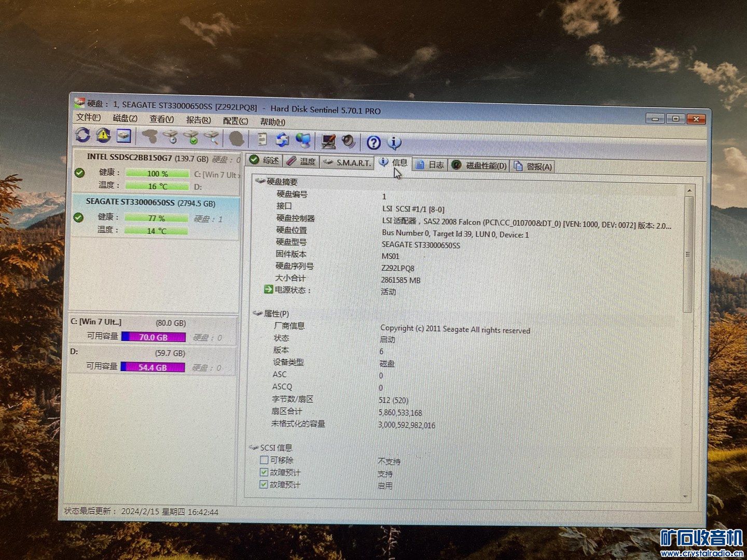This screenshot has height=560, width=747.
Task: Click the app icon in the title bar
Action: [x=79, y=102]
